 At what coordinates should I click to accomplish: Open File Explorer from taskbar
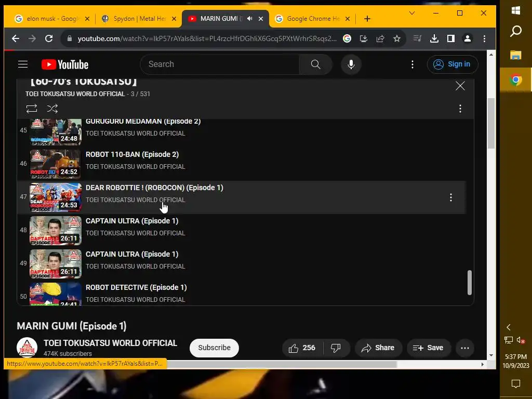click(x=516, y=55)
